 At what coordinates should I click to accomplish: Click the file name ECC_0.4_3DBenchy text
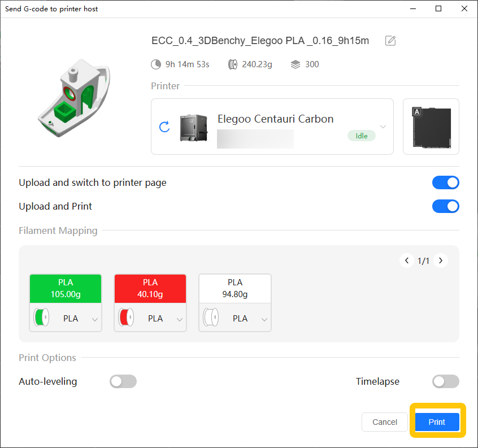pos(260,41)
